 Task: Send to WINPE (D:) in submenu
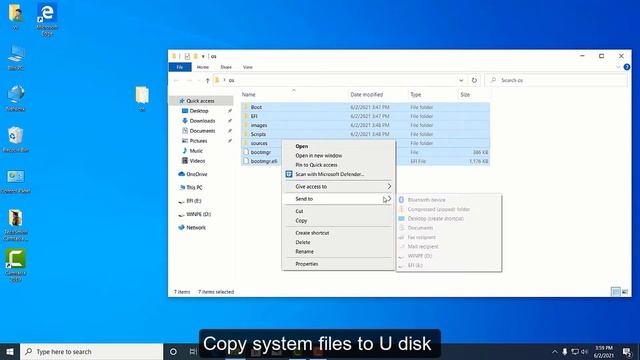449,256
